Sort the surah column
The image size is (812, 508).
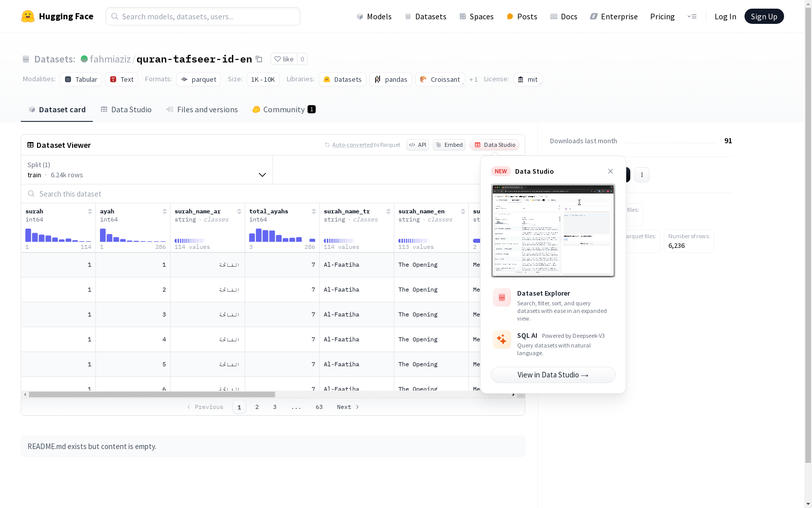click(90, 211)
